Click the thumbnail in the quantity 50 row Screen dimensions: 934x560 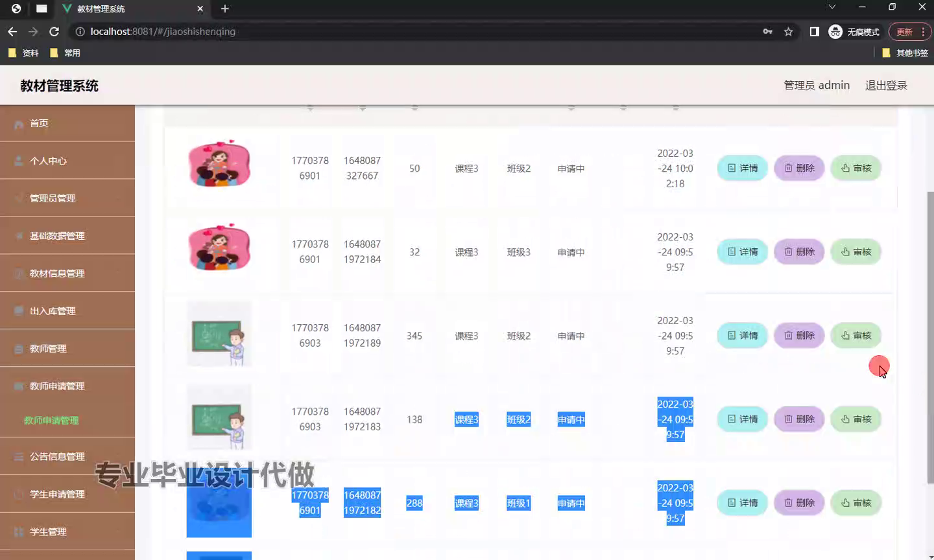[x=219, y=163]
